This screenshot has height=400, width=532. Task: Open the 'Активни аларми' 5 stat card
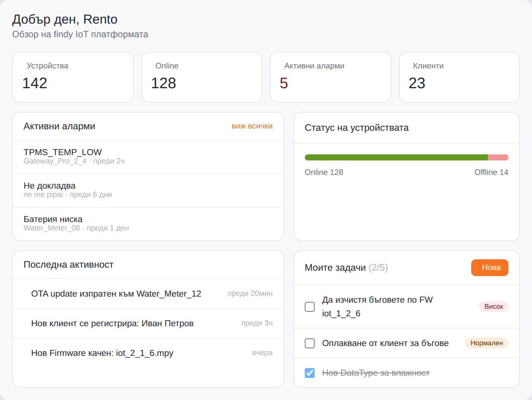tap(331, 77)
